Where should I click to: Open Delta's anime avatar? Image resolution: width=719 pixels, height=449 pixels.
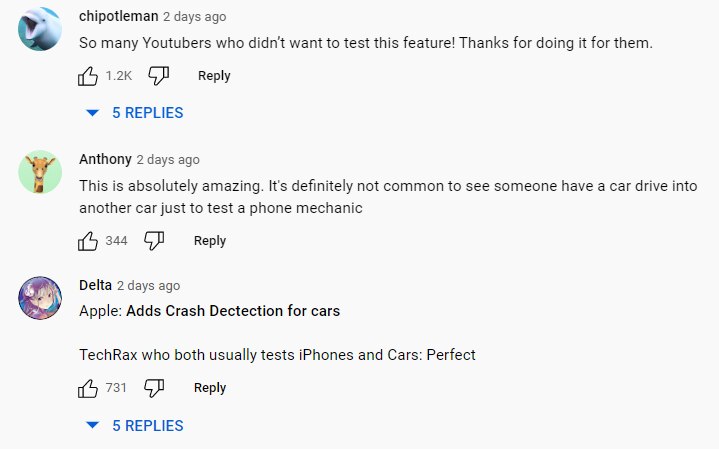(39, 296)
